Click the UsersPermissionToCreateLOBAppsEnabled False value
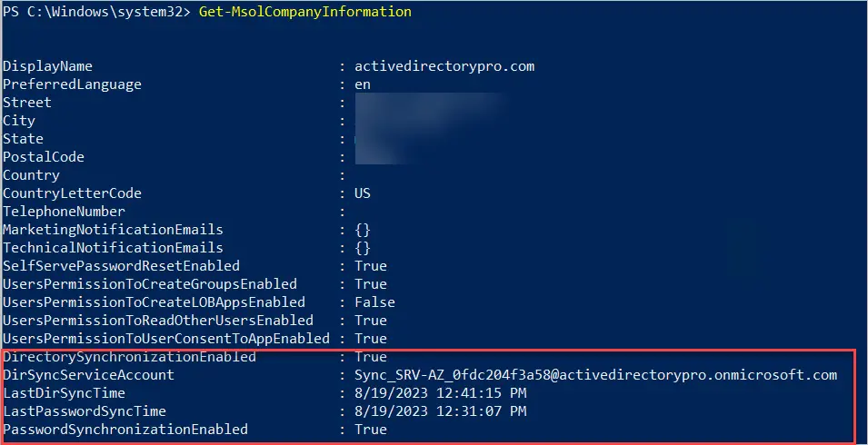Screen dimensions: 868x445 374,302
